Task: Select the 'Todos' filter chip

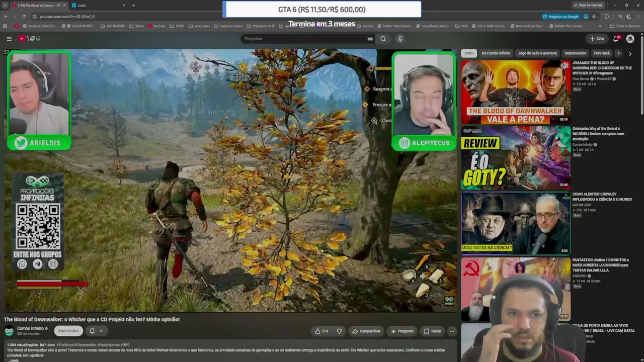Action: [x=469, y=53]
